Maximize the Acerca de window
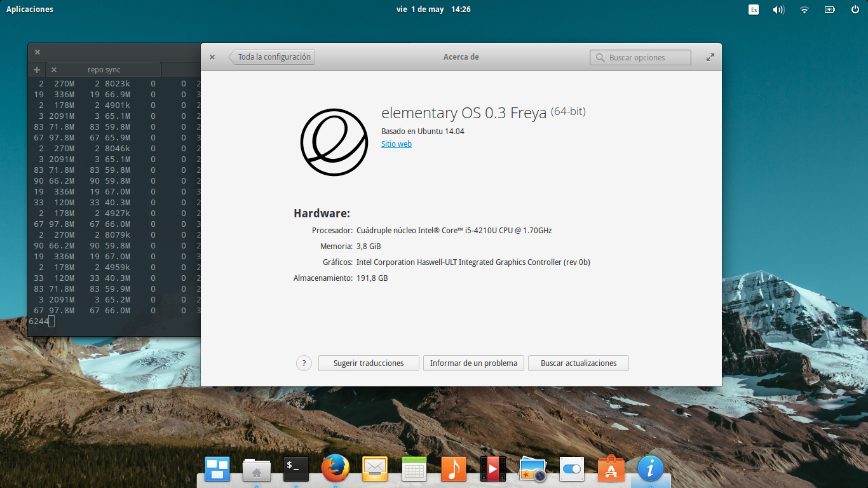 710,57
